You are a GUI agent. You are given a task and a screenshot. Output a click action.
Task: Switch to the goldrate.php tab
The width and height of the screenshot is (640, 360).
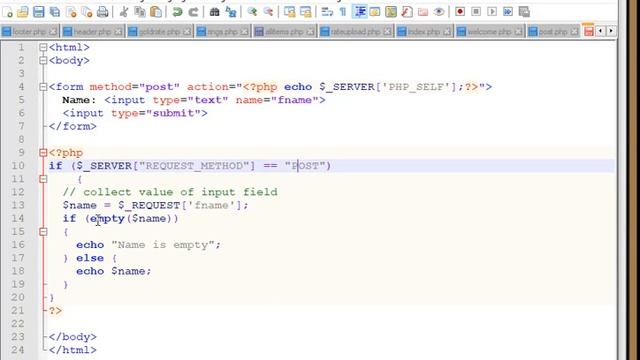160,31
